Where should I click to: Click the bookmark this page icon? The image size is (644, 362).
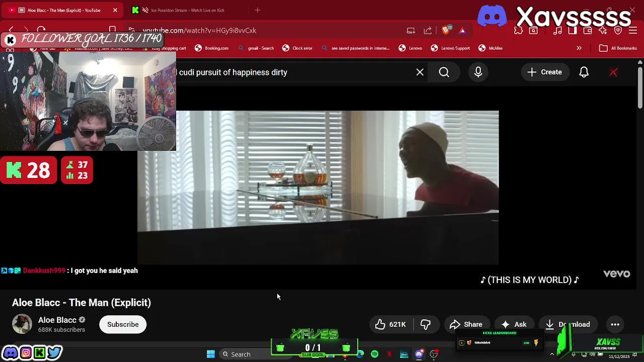click(113, 30)
